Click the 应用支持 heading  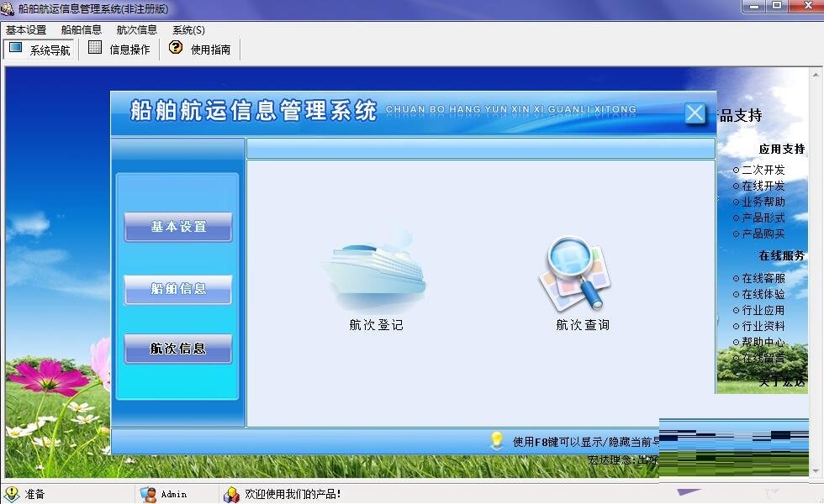pyautogui.click(x=782, y=150)
